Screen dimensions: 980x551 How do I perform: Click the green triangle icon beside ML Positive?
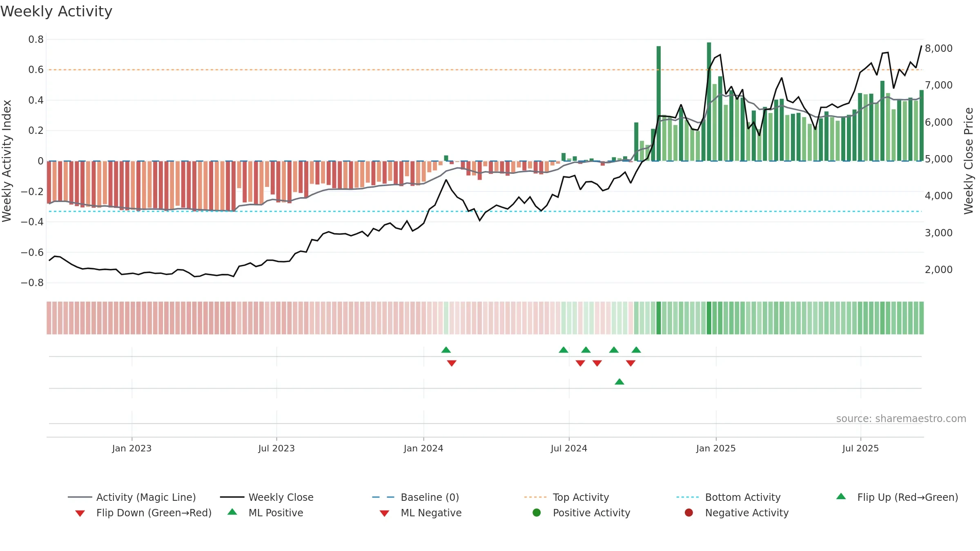click(232, 512)
